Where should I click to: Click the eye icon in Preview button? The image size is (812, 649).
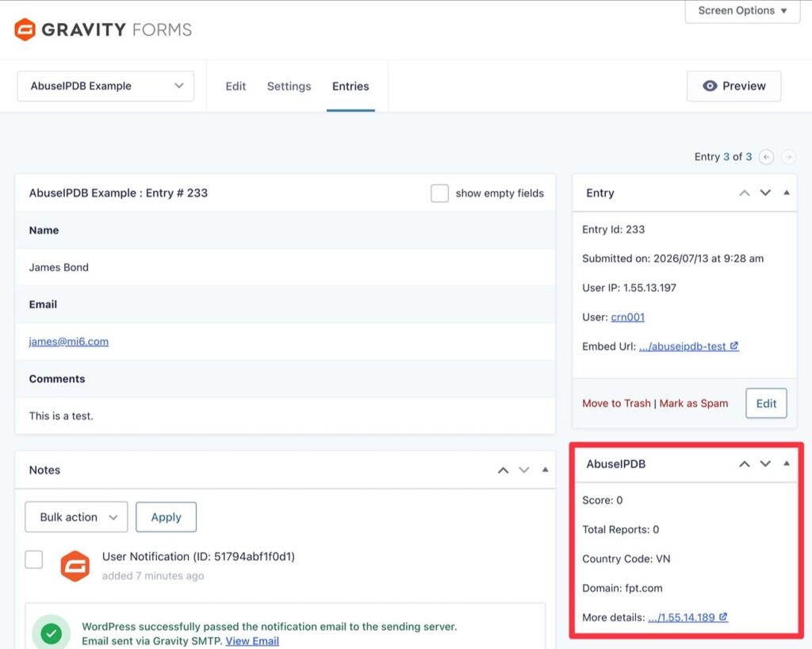[710, 86]
